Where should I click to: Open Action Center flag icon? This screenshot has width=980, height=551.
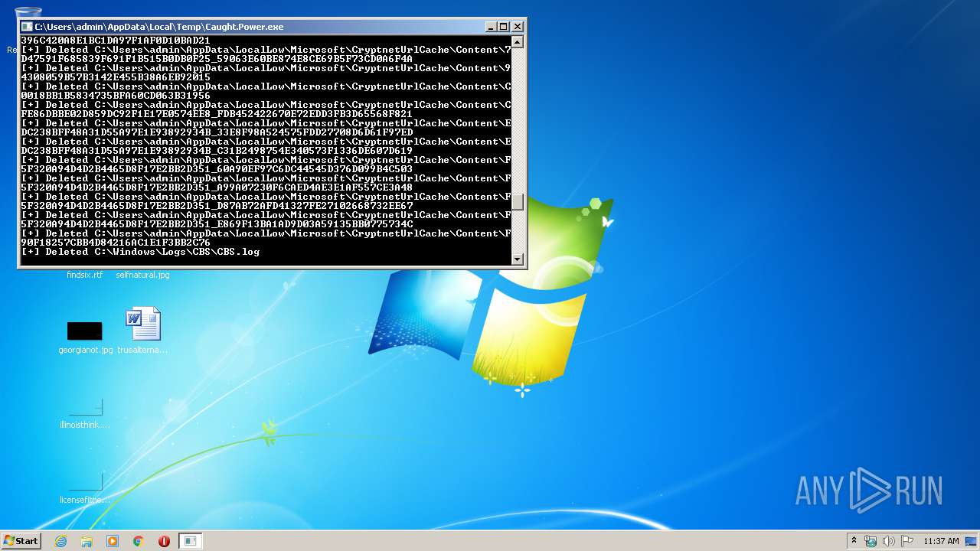tap(907, 541)
